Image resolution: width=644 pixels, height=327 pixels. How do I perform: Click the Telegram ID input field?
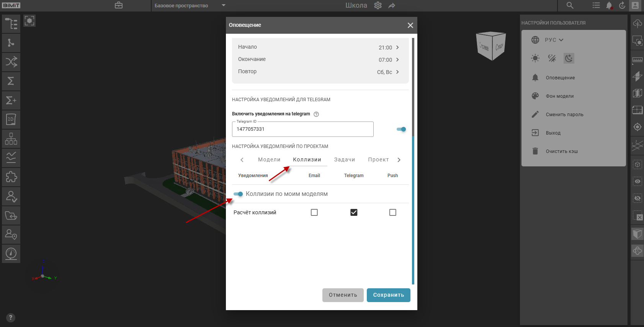[x=302, y=129]
